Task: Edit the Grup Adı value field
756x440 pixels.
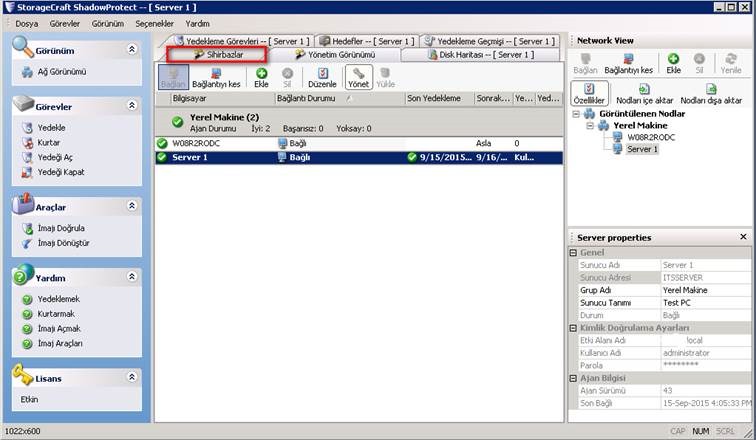Action: [x=706, y=290]
